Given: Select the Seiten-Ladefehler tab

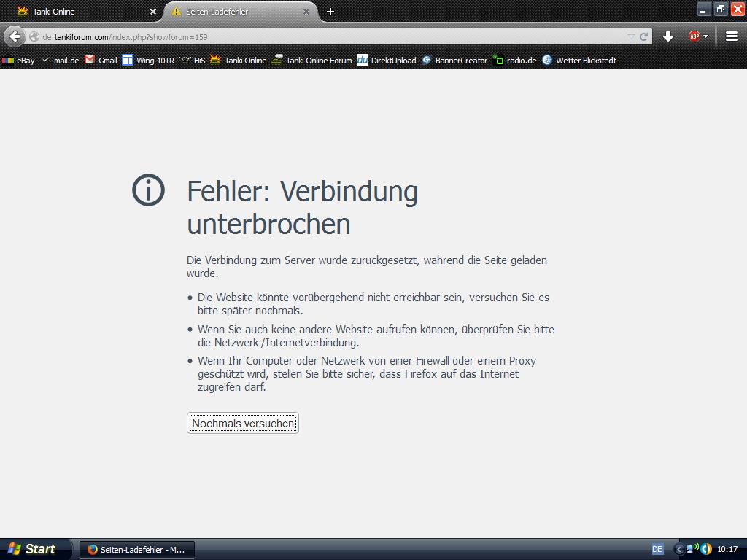Looking at the screenshot, I should (x=233, y=12).
